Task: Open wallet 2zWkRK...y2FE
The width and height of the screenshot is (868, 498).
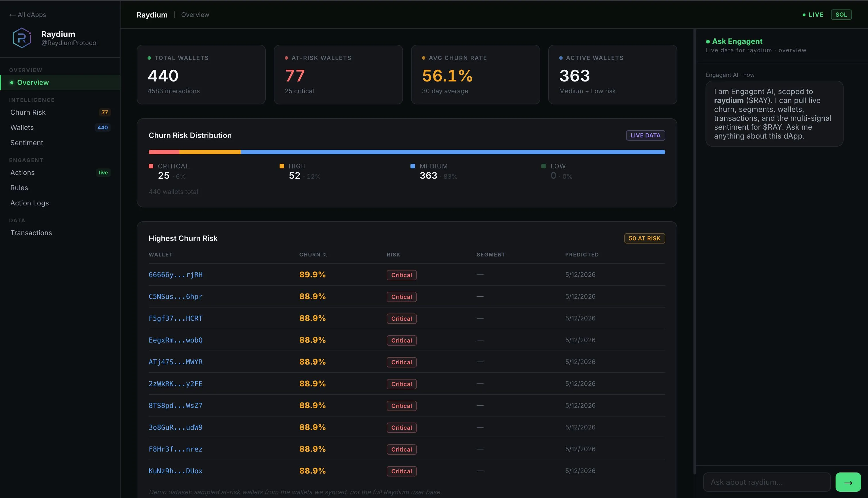Action: 175,384
